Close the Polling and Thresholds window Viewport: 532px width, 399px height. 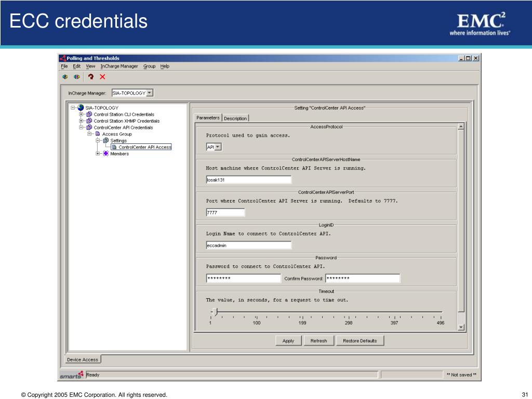pos(476,58)
